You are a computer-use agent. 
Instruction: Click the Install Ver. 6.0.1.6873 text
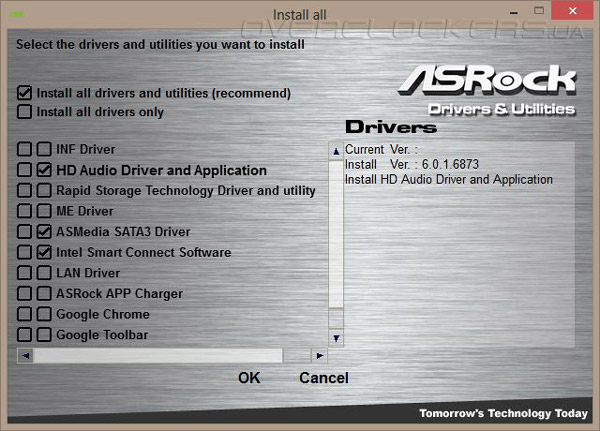tap(412, 165)
